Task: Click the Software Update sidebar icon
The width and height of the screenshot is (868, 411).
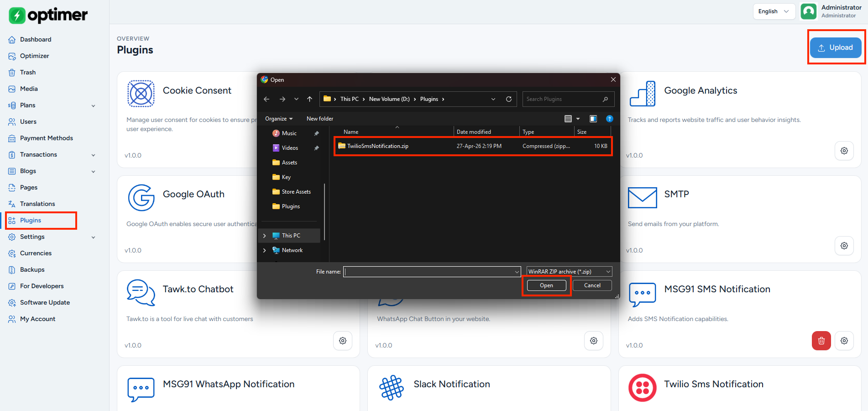Action: click(x=12, y=302)
